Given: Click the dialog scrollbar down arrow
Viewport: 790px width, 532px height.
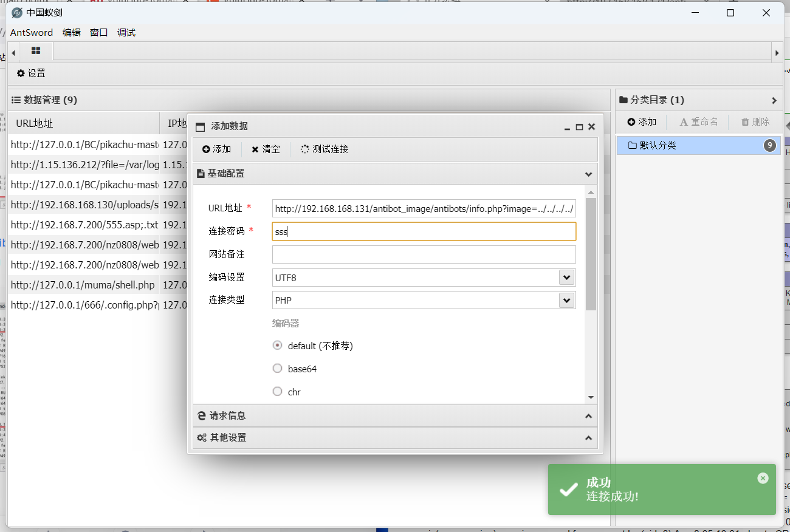Looking at the screenshot, I should (x=591, y=397).
